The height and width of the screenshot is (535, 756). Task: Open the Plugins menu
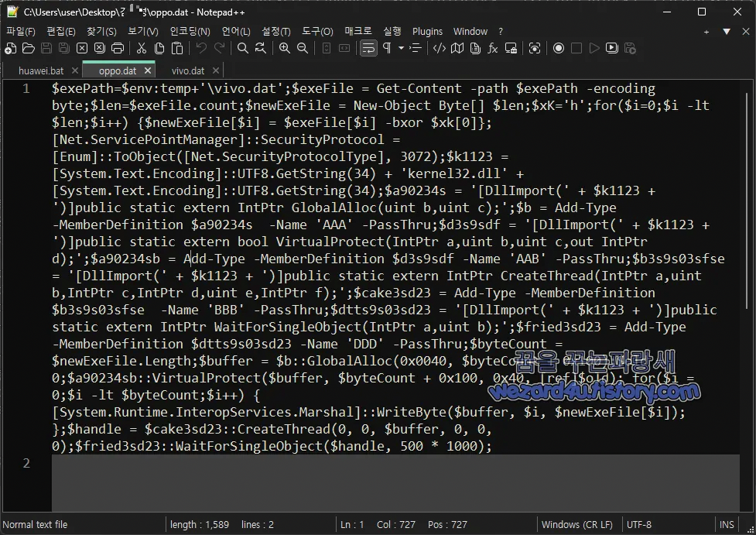click(x=427, y=32)
